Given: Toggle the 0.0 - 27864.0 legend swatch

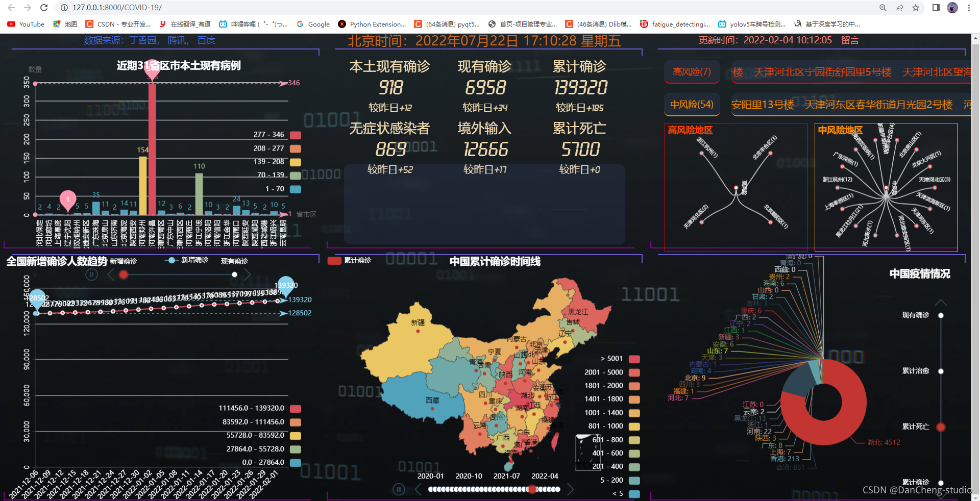Looking at the screenshot, I should click(x=295, y=463).
